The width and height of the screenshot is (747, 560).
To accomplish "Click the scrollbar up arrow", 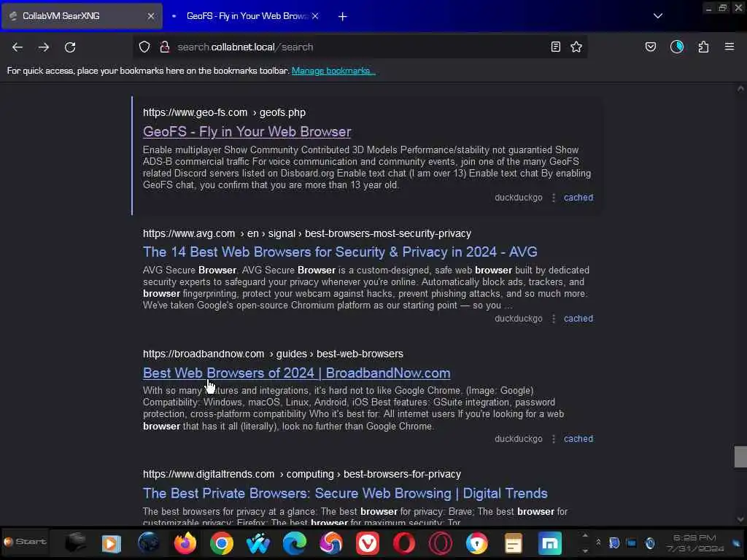I will coord(740,88).
